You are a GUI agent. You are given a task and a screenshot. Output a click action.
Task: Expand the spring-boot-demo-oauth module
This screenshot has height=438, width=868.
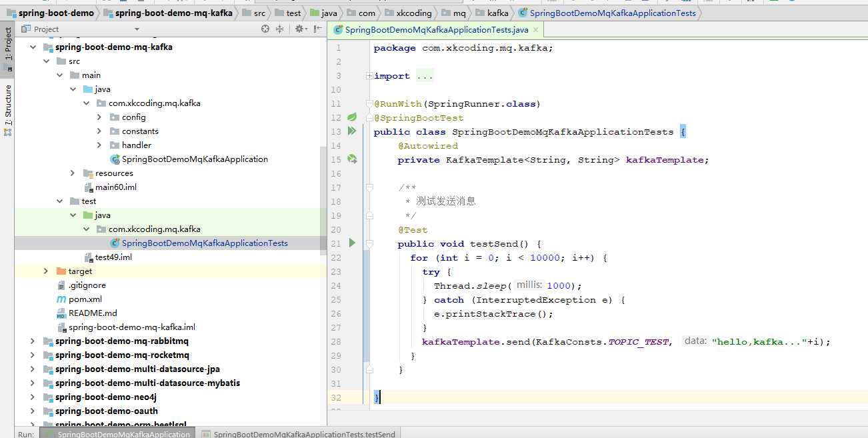click(x=33, y=411)
